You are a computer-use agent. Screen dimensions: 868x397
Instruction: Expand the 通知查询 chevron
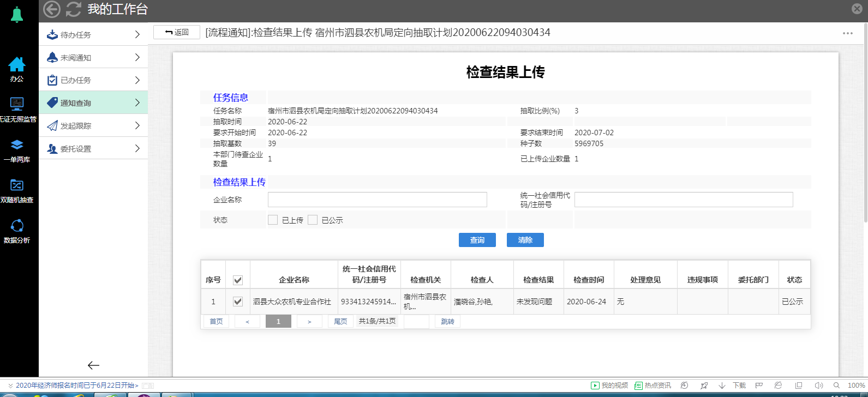137,103
